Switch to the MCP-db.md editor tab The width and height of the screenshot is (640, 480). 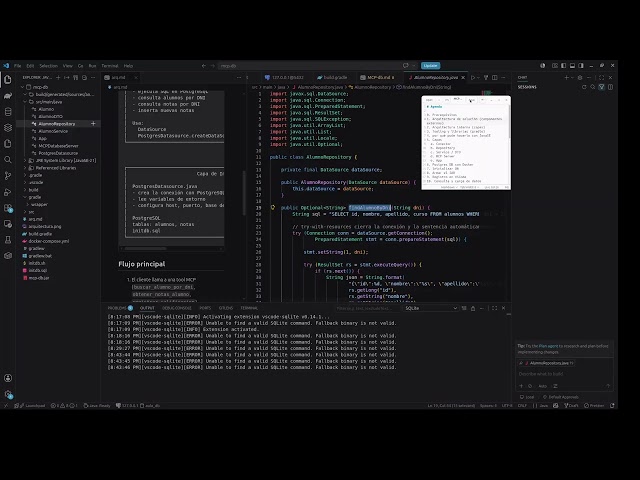[378, 77]
